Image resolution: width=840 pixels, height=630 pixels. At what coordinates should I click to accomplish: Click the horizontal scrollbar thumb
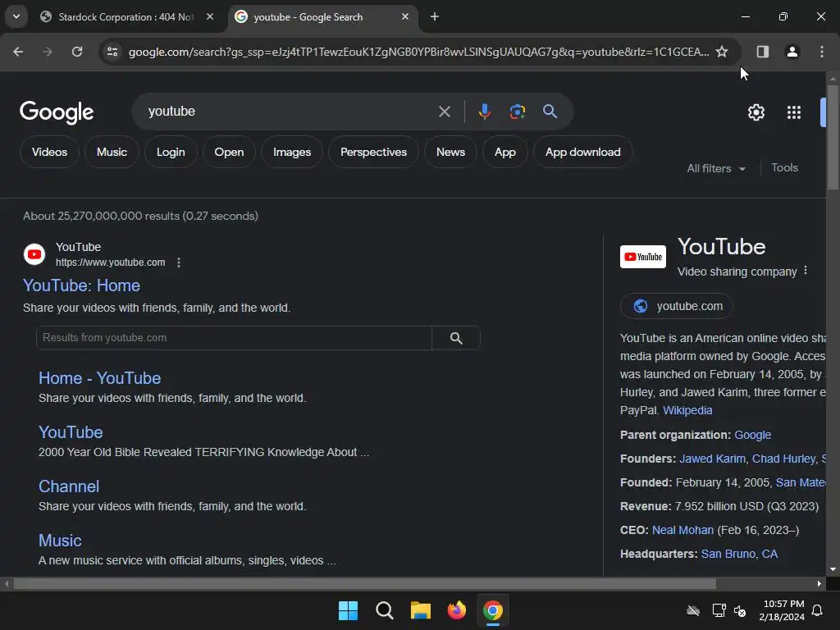pyautogui.click(x=365, y=583)
